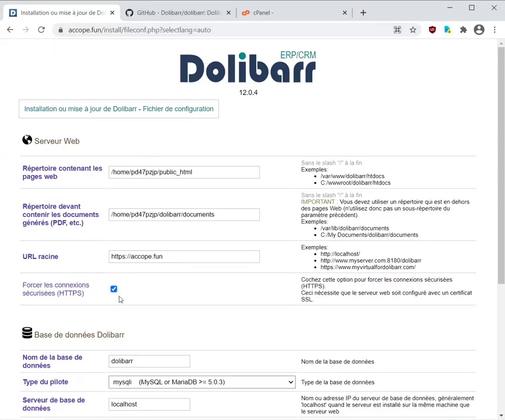This screenshot has height=420, width=505.
Task: Click the Dolibarr ERP/CRM logo
Action: coord(248,69)
